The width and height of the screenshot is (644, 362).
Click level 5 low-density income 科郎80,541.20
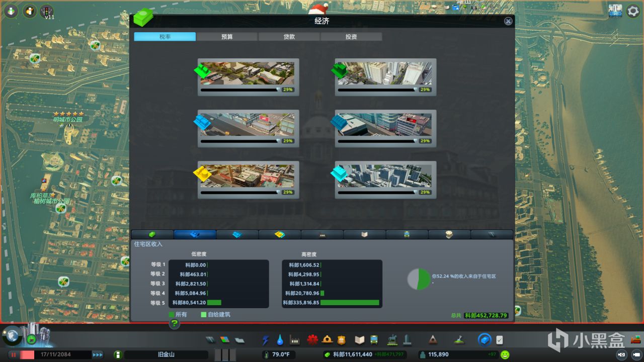pos(189,303)
